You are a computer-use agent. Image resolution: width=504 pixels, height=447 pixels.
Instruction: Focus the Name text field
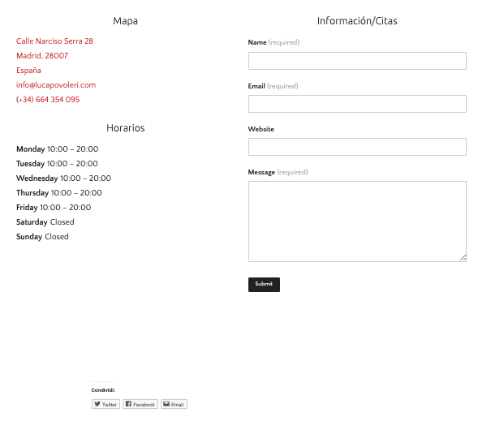point(357,61)
